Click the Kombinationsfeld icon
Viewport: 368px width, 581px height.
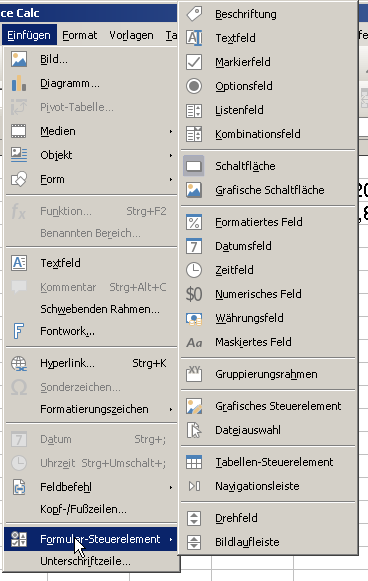[x=194, y=134]
